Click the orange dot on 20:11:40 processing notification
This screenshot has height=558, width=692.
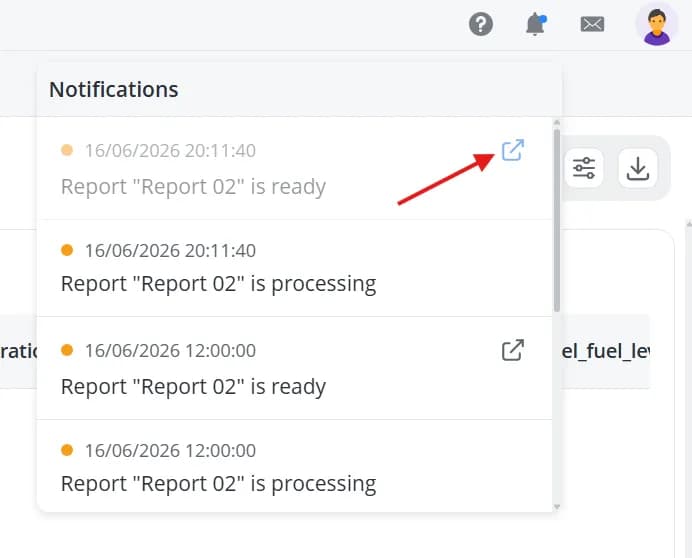pyautogui.click(x=67, y=250)
